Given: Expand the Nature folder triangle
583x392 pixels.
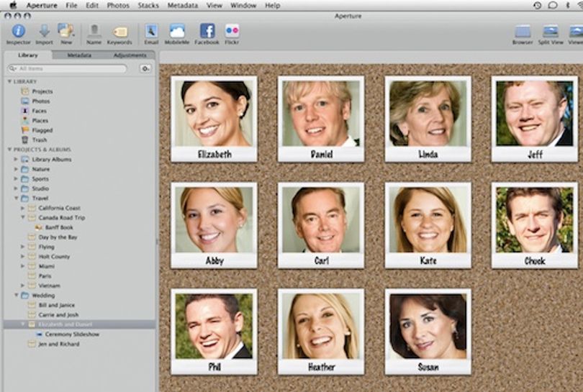Looking at the screenshot, I should point(16,169).
